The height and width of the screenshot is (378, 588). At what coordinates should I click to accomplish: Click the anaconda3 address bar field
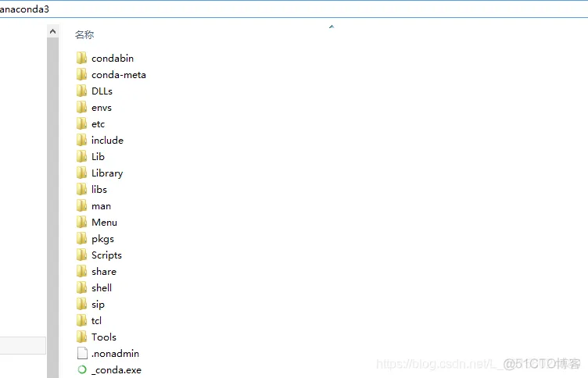tap(294, 9)
